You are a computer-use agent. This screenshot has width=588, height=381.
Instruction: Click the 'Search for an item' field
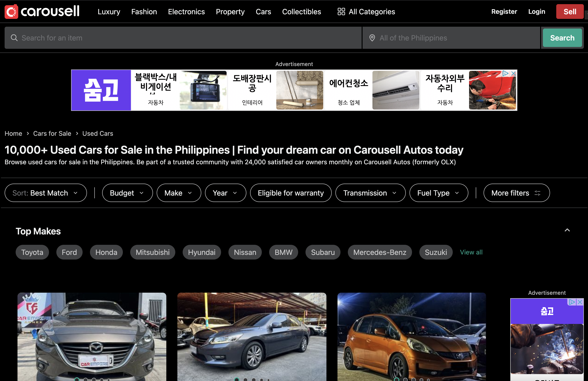[x=183, y=38]
